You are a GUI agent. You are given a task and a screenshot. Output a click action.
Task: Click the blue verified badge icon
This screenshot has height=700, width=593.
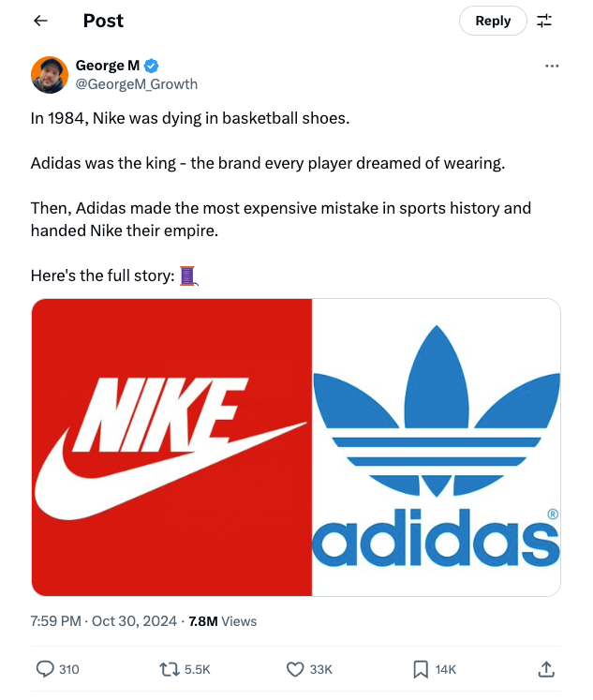[151, 66]
